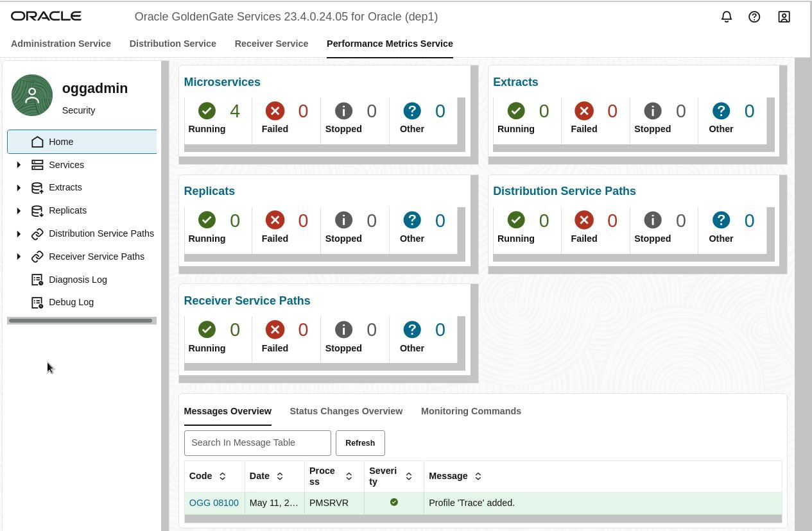
Task: Click Replicats Other question icon
Action: [412, 221]
